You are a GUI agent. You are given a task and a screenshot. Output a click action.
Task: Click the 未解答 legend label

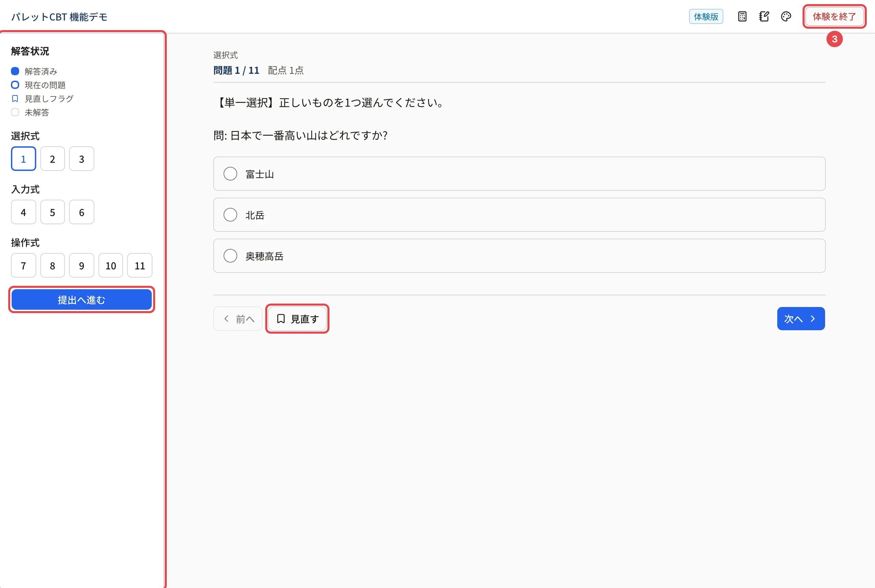tap(37, 112)
